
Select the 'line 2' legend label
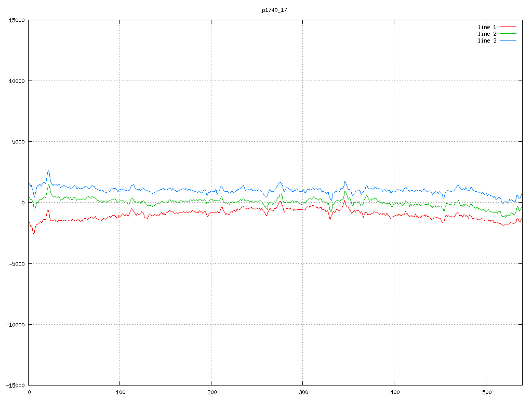point(487,34)
